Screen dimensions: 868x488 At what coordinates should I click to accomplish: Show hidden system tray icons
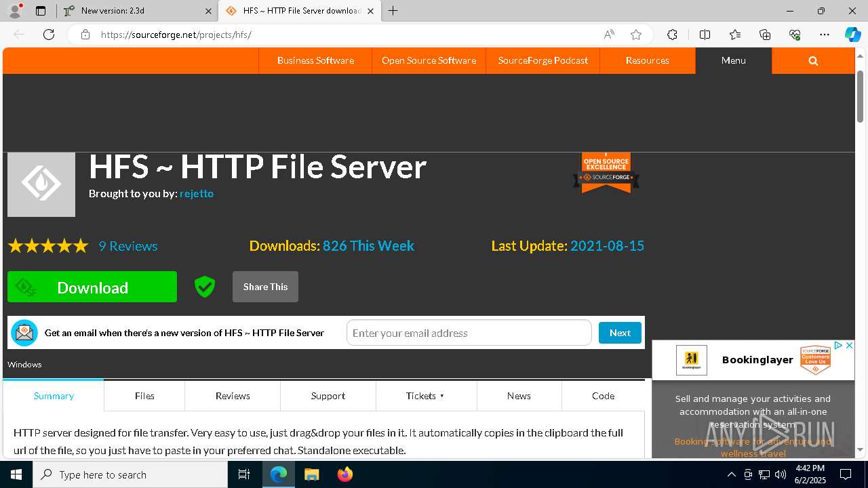(731, 474)
